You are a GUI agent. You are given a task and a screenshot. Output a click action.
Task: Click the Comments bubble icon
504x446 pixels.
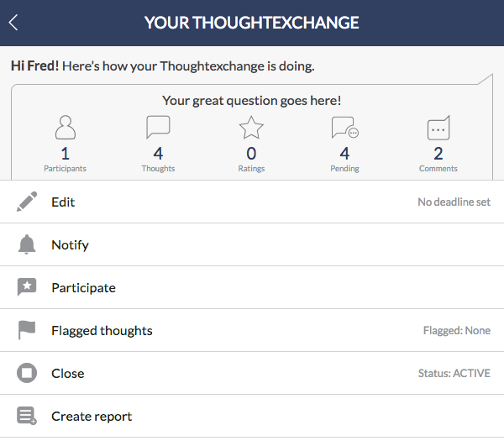pyautogui.click(x=438, y=128)
